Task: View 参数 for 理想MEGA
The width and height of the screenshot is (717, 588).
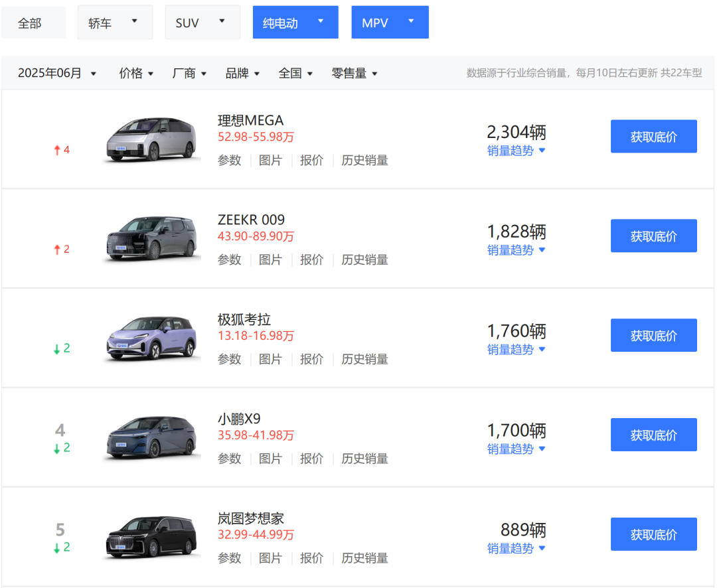Action: [230, 161]
